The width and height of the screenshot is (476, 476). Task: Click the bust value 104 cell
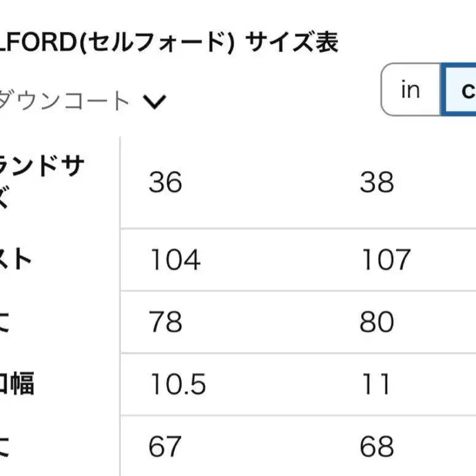click(x=175, y=260)
